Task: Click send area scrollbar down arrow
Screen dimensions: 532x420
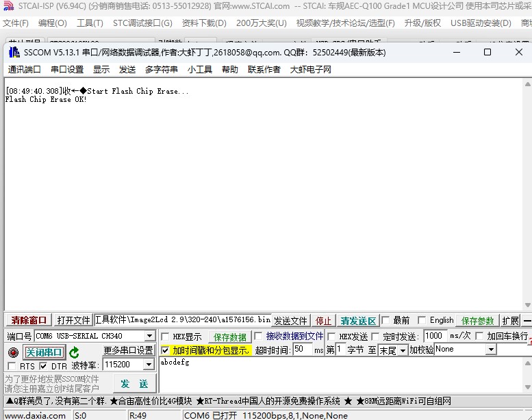Action: 528,387
